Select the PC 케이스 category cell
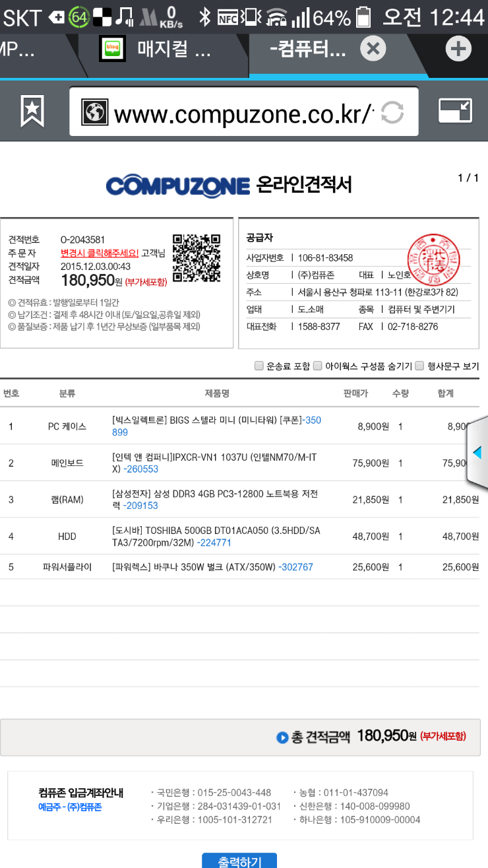The width and height of the screenshot is (488, 868). click(67, 426)
